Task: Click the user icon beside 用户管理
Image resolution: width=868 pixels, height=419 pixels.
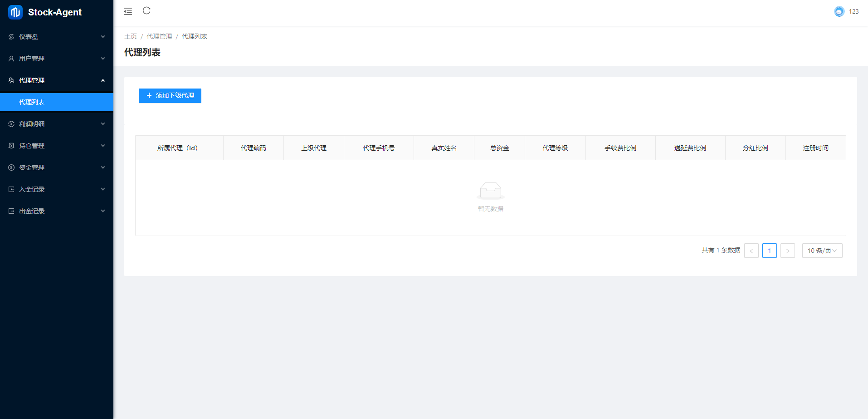Action: [x=11, y=59]
